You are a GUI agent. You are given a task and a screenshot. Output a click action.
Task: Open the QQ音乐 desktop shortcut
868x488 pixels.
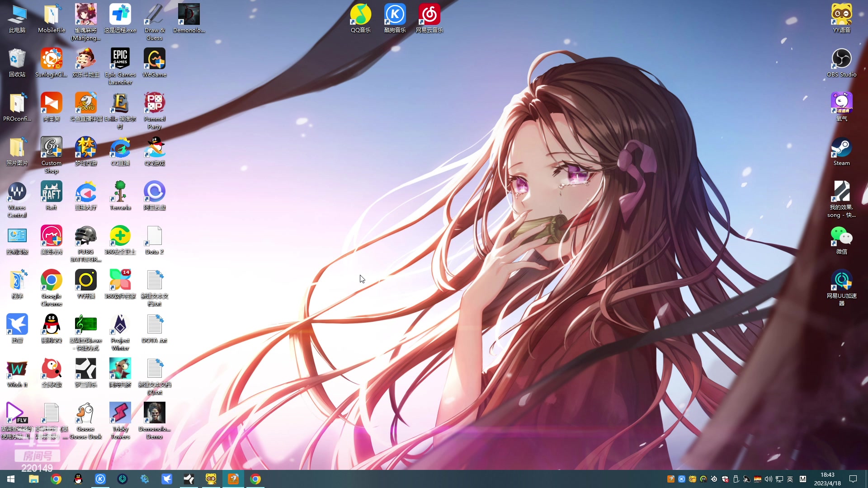361,19
